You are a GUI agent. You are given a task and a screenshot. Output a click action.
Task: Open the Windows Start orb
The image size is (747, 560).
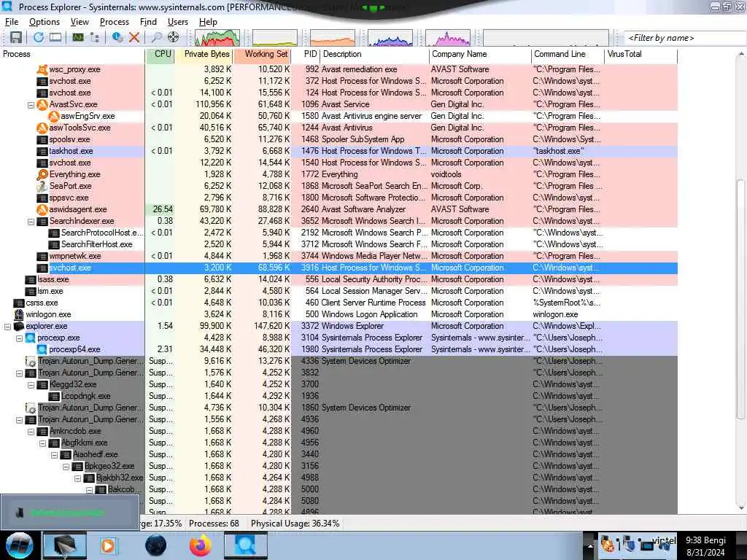pyautogui.click(x=19, y=545)
